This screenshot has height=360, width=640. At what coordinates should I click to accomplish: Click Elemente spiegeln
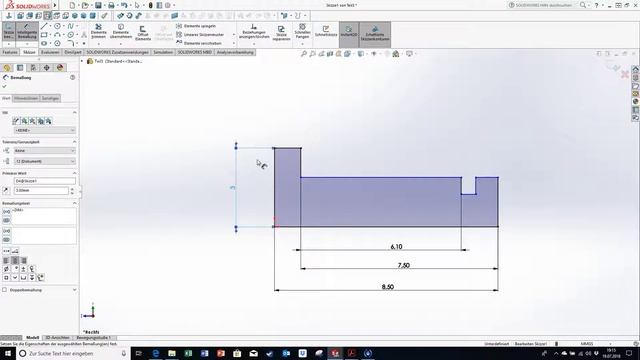pos(196,26)
